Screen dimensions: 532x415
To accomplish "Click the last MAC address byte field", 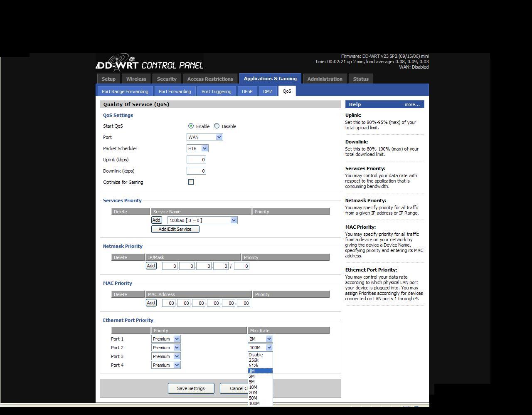I will (243, 303).
